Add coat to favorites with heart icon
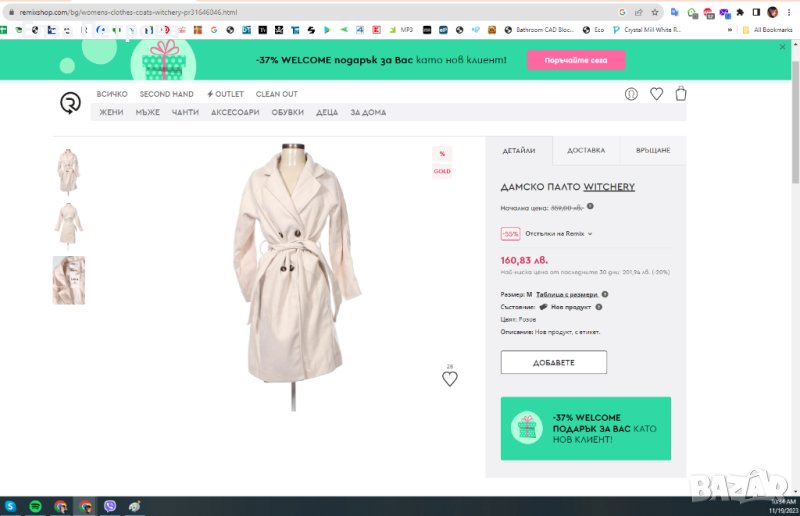 tap(450, 379)
